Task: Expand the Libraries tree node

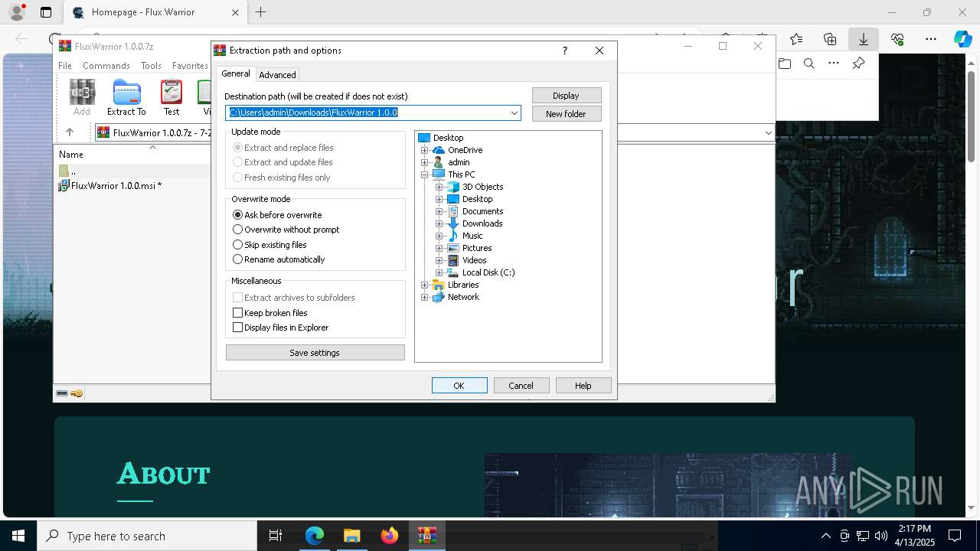Action: click(425, 285)
